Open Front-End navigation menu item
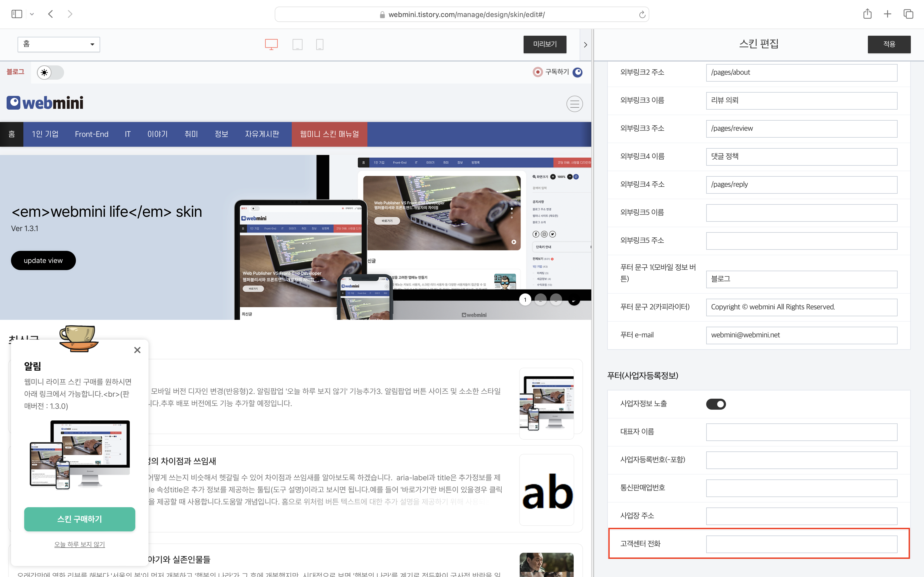 click(x=92, y=134)
